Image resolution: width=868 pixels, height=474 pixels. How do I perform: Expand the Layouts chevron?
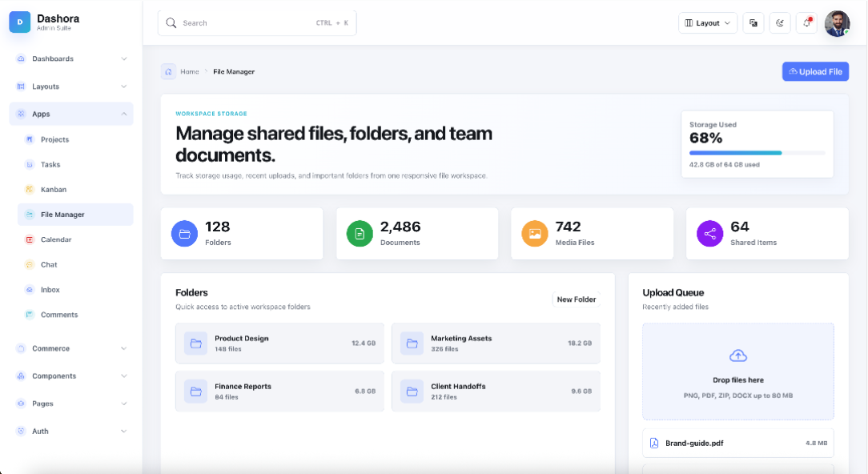click(x=124, y=86)
